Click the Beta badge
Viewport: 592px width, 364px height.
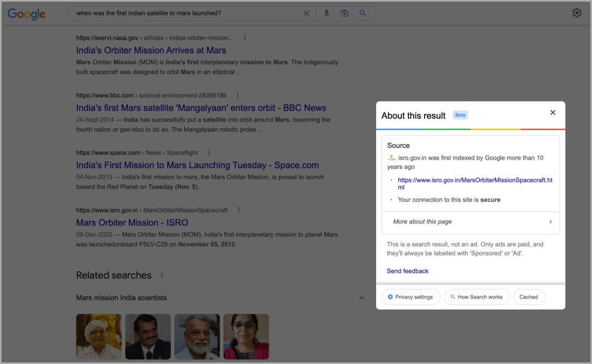coord(460,115)
